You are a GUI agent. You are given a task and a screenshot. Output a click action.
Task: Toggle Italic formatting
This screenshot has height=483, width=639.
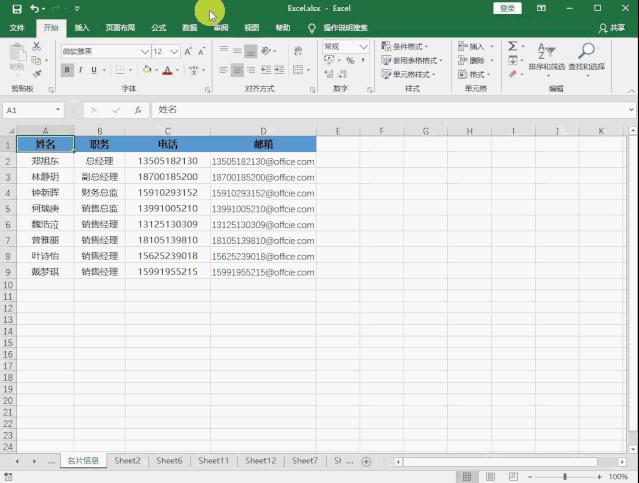82,70
